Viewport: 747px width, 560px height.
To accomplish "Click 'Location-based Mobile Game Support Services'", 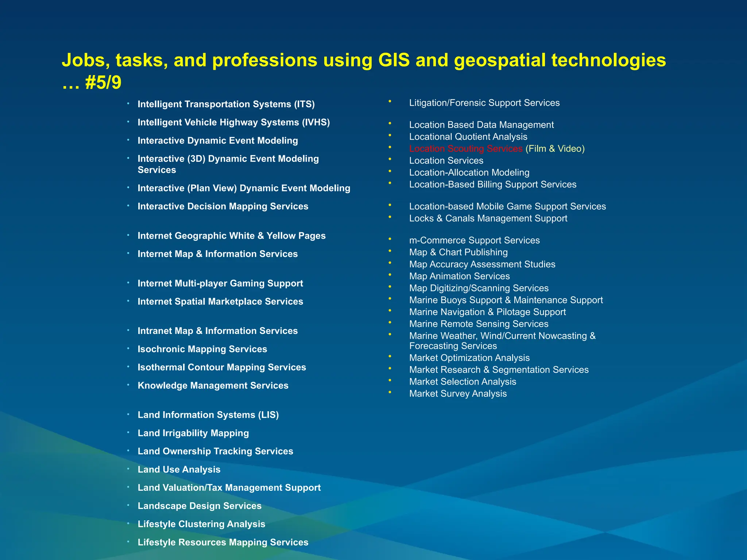I will [507, 207].
